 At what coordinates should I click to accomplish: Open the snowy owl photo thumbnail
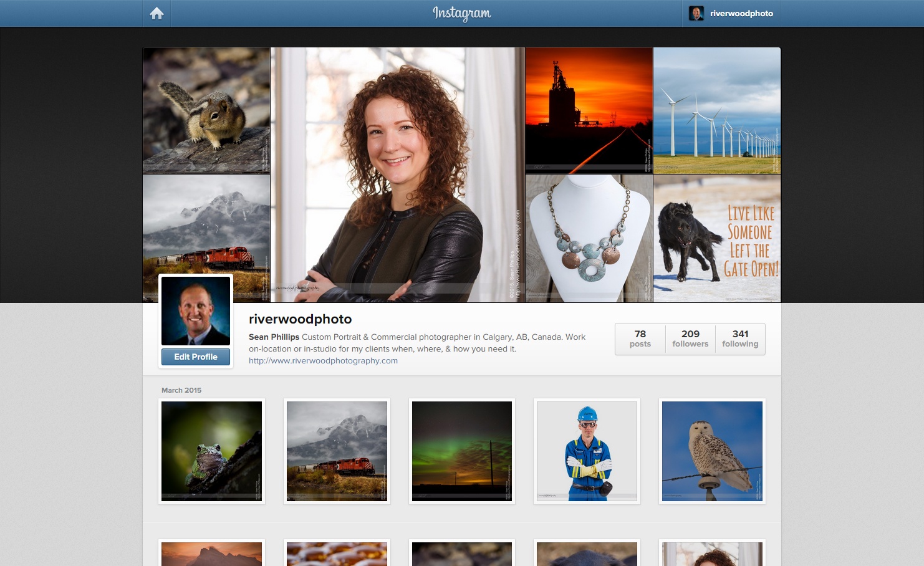[x=712, y=451]
